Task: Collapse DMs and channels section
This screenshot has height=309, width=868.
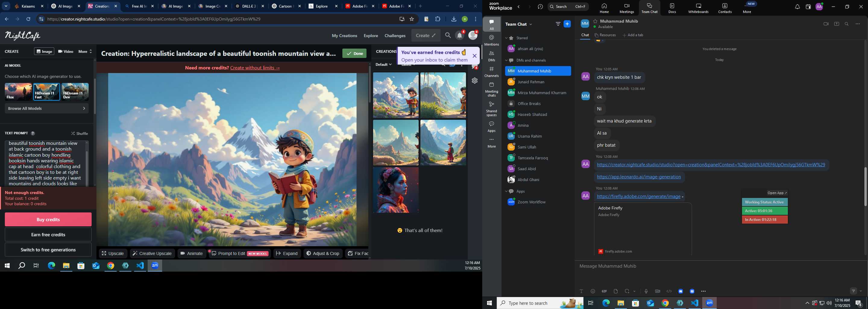Action: (506, 60)
